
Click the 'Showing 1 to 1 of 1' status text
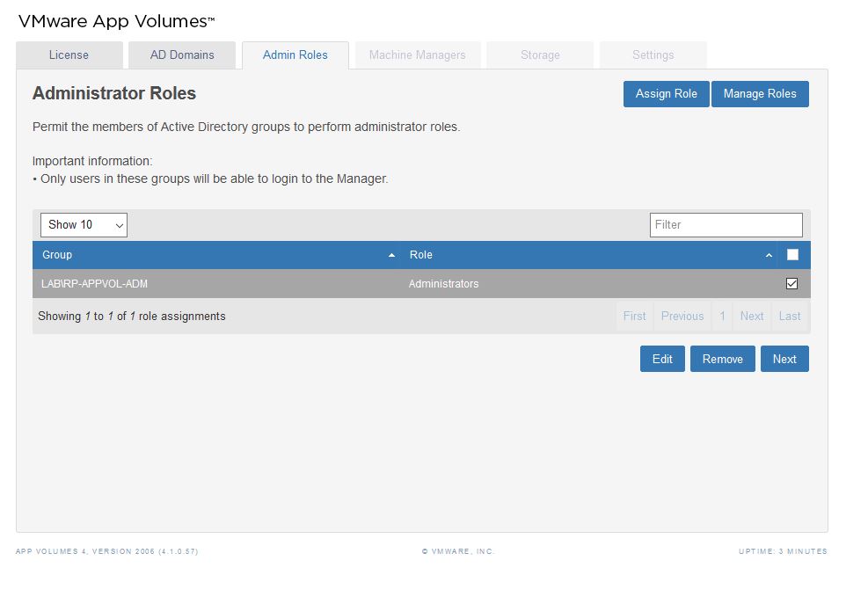132,316
